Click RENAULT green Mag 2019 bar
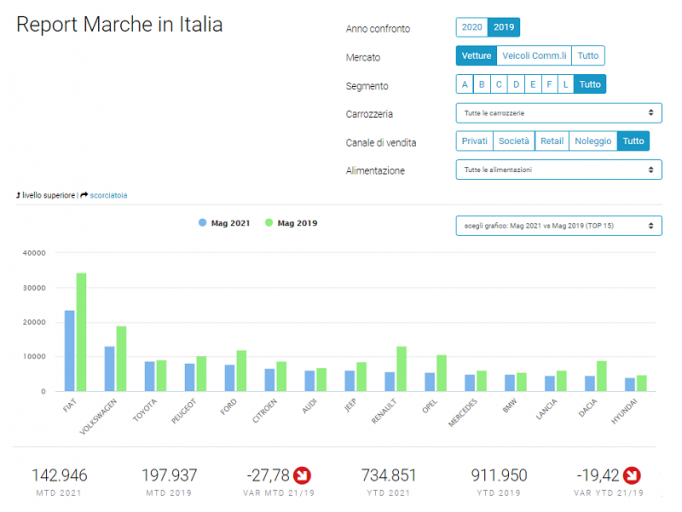The image size is (682, 512). click(x=401, y=369)
